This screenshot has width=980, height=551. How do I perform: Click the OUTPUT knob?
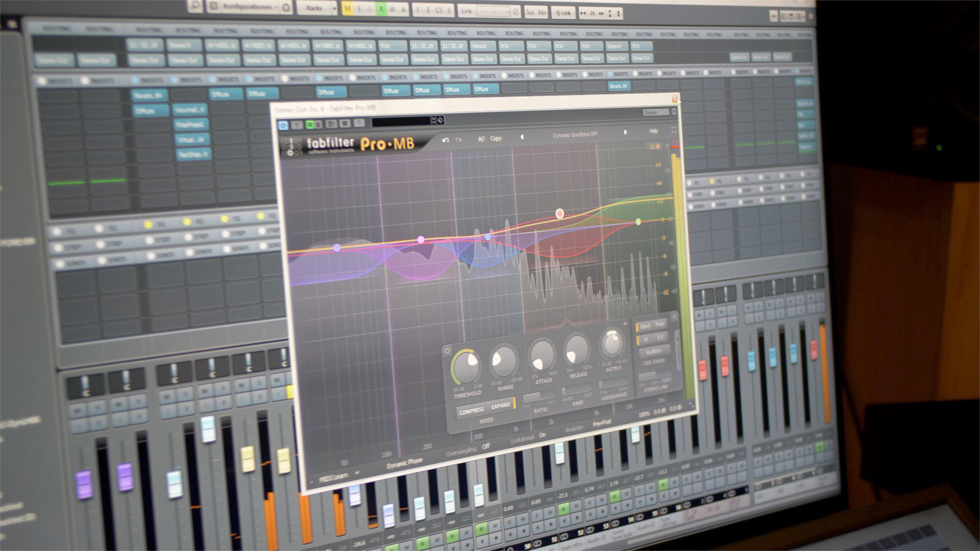coord(611,344)
